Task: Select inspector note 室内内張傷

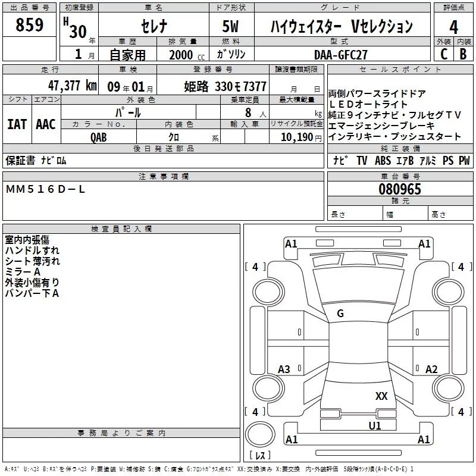Action: click(x=27, y=240)
